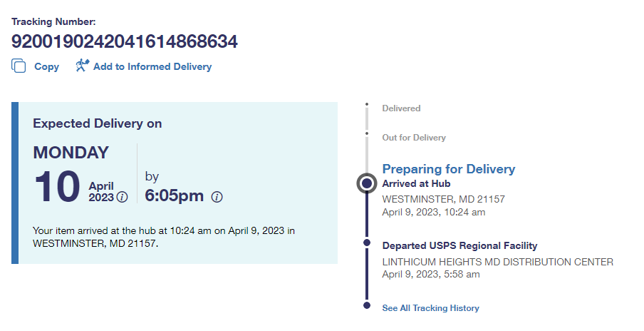Expand See All Tracking History
Screen dimensions: 644x331
point(430,308)
